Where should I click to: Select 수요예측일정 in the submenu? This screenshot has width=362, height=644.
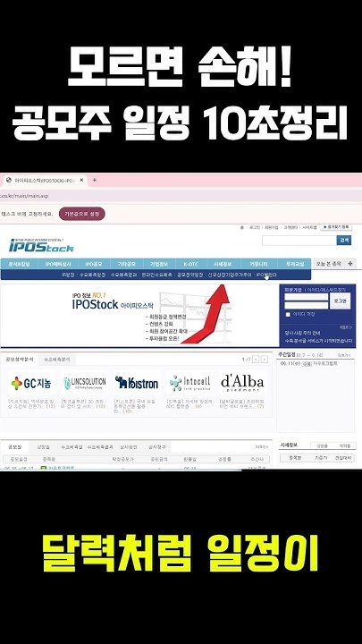point(92,275)
